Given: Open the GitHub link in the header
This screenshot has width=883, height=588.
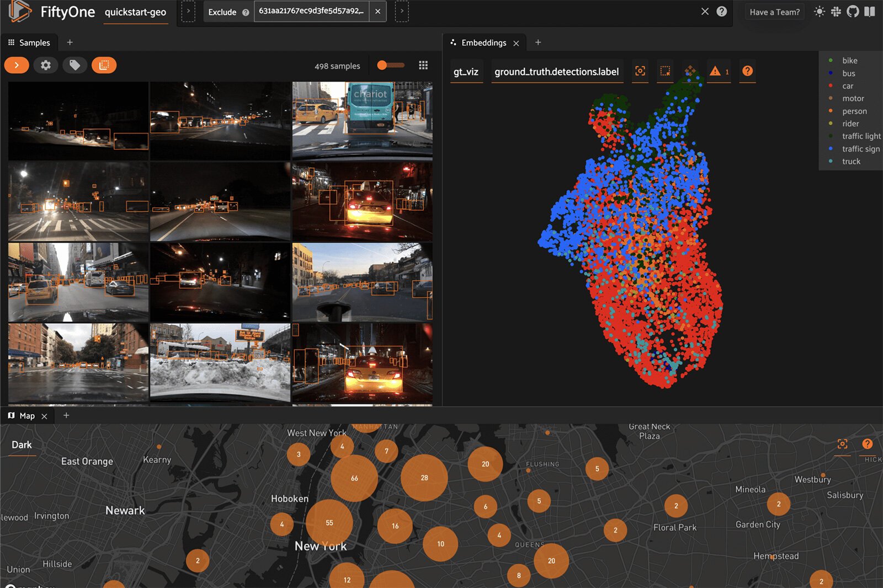Looking at the screenshot, I should 852,11.
